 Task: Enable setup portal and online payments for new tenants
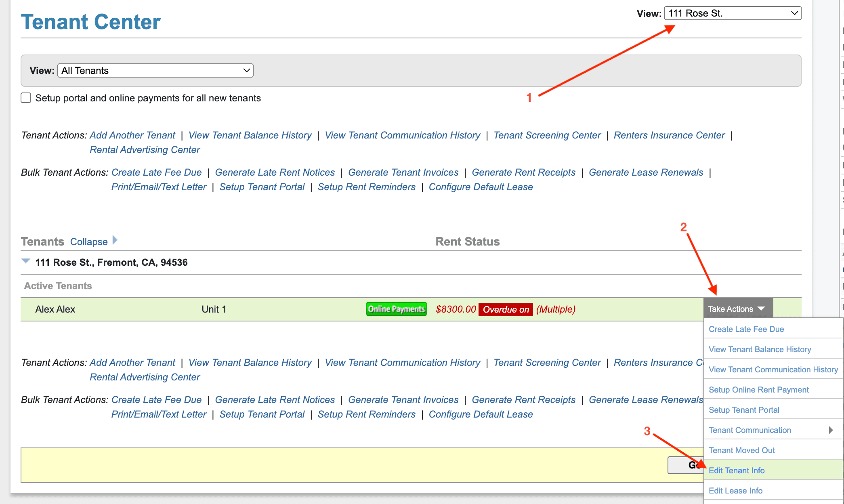pos(25,97)
